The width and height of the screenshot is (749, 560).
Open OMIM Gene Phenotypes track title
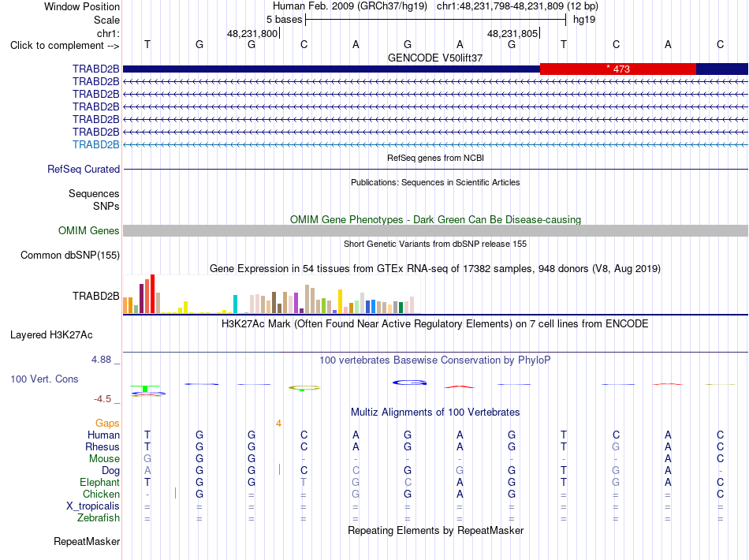435,220
